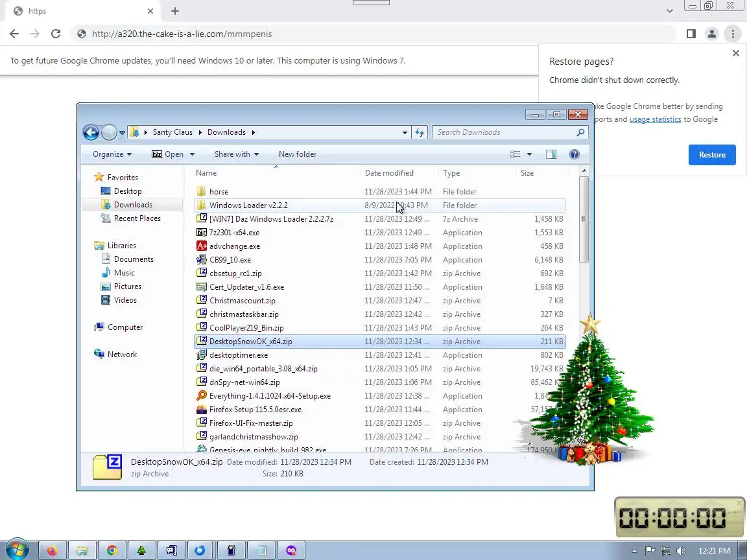Open the Windows Start menu orb
This screenshot has height=560, width=747.
click(17, 550)
